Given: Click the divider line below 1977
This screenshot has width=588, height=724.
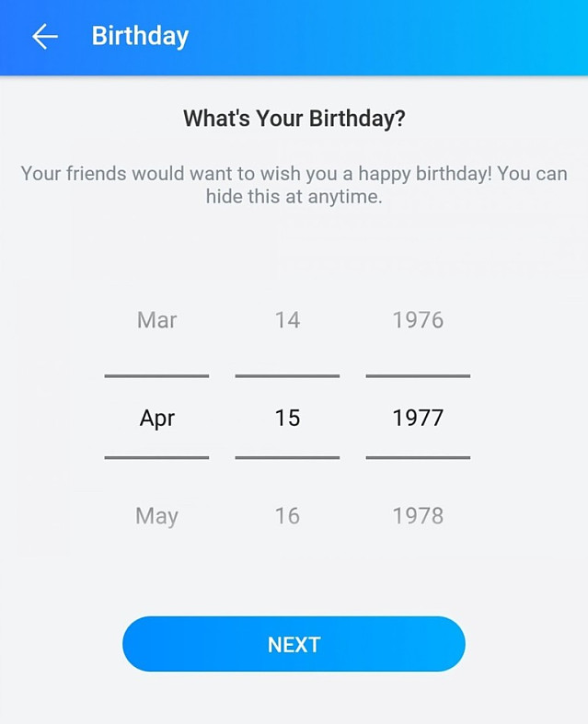Looking at the screenshot, I should click(418, 457).
